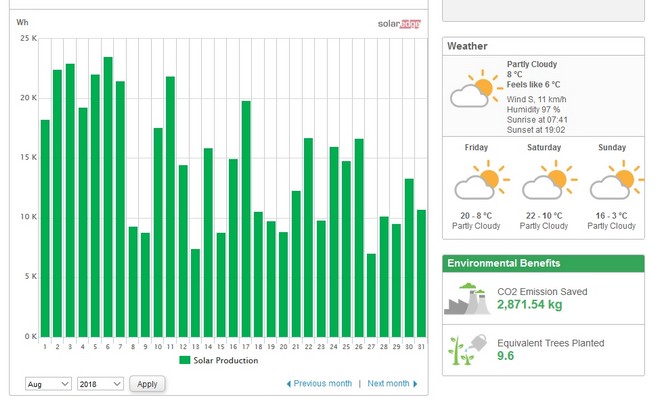Select the bar for day 27
This screenshot has width=655, height=399.
(x=371, y=295)
